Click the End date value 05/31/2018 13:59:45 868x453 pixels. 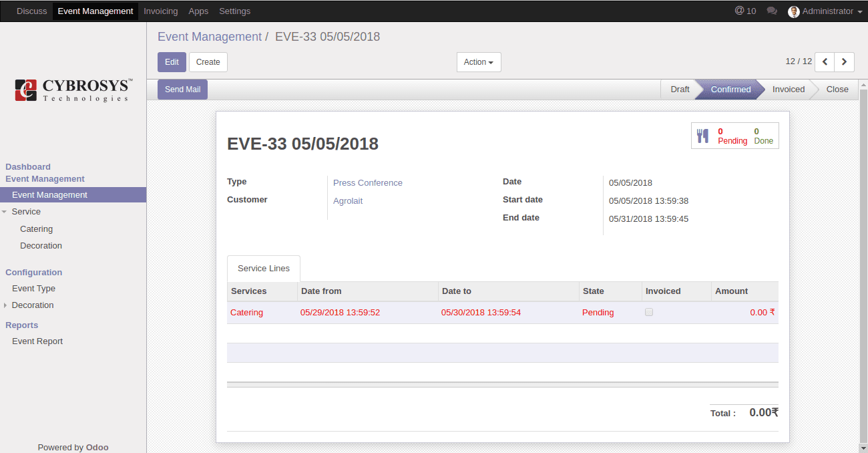(648, 219)
